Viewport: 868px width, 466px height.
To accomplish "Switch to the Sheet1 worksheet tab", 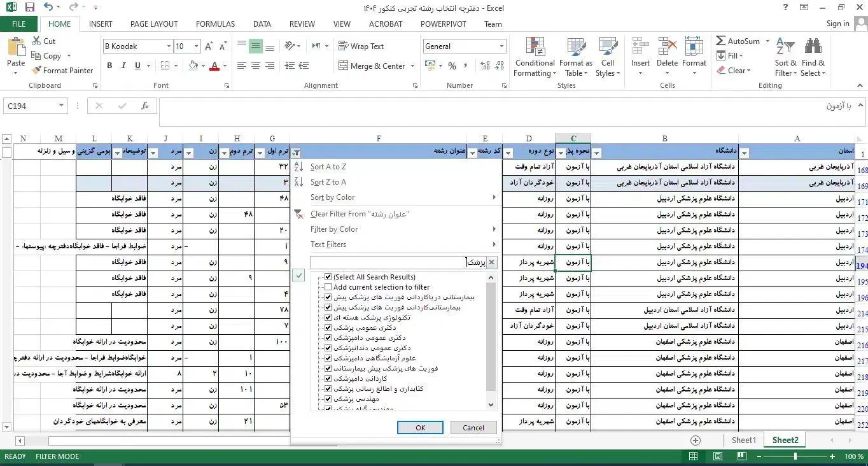I will (744, 440).
